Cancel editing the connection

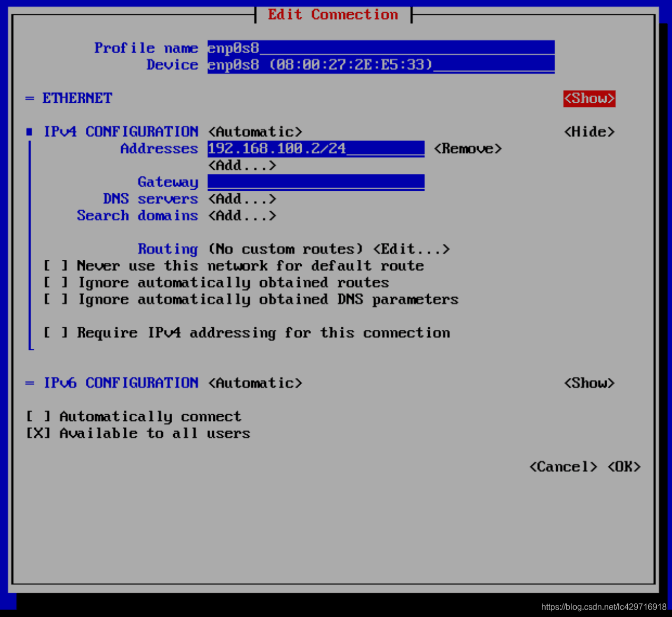(564, 467)
